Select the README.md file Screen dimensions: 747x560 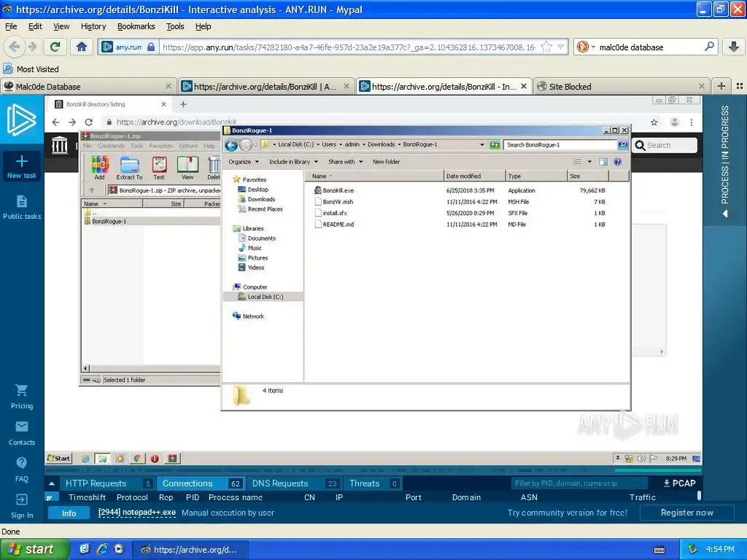point(338,225)
